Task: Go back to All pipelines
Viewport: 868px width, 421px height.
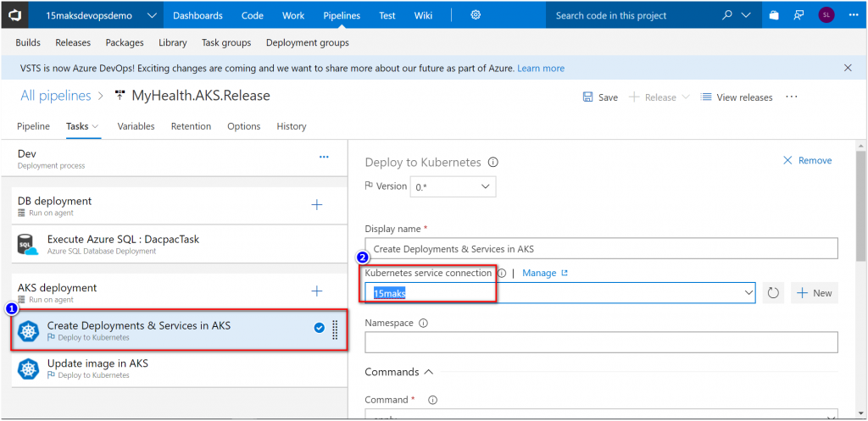Action: 55,96
